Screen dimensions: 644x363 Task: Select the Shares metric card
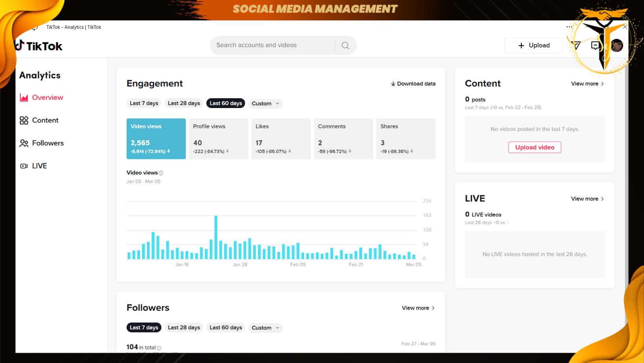pyautogui.click(x=406, y=139)
